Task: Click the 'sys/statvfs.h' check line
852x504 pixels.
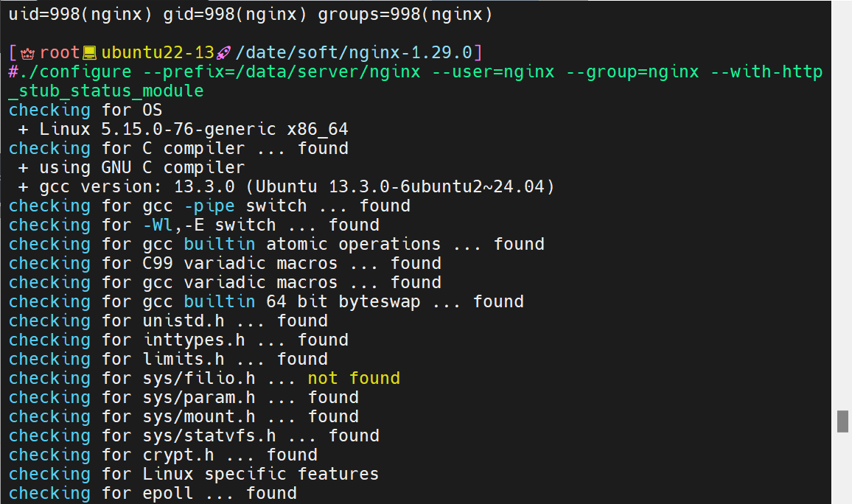Action: 193,435
